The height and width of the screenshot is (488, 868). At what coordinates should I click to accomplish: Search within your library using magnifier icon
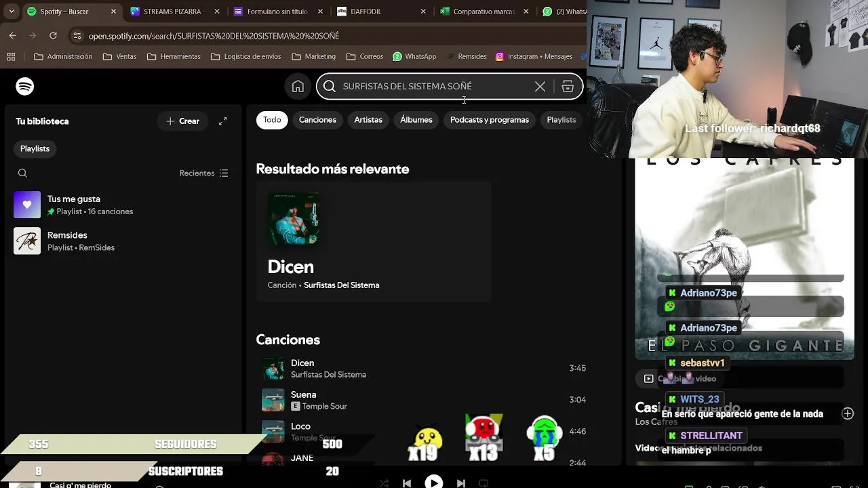click(x=22, y=173)
